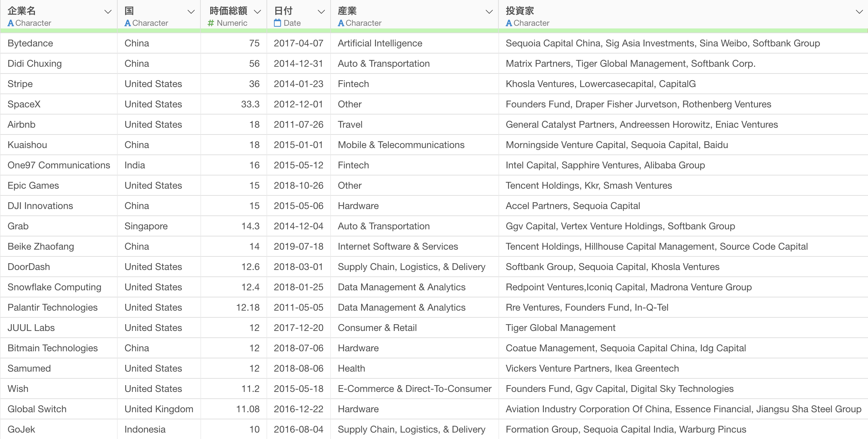Open the 日付 column dropdown menu
The height and width of the screenshot is (439, 868).
[321, 12]
